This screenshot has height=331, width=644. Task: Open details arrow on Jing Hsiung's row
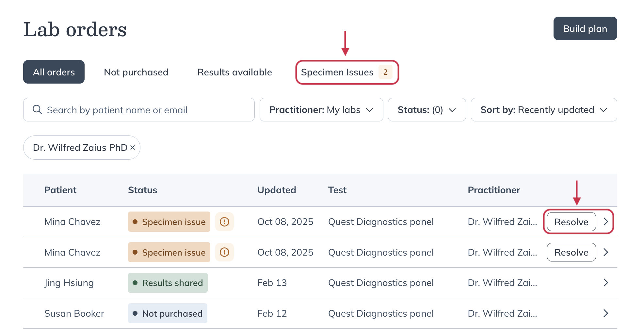tap(606, 283)
